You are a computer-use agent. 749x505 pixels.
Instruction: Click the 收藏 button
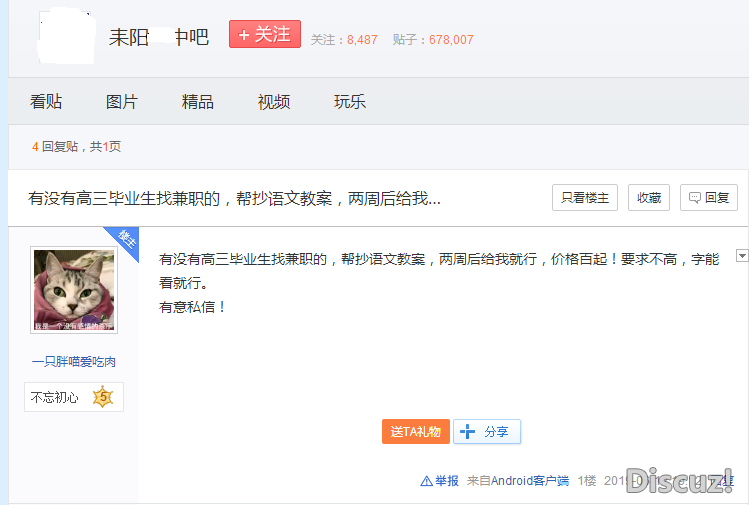[x=649, y=197]
